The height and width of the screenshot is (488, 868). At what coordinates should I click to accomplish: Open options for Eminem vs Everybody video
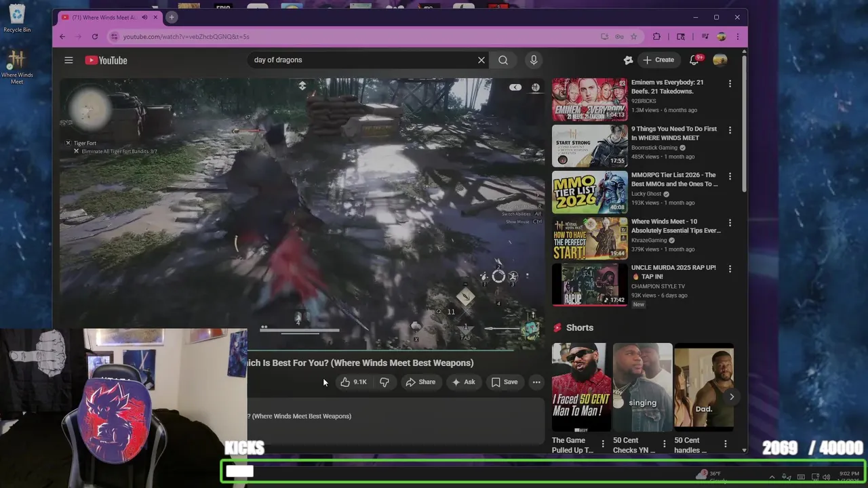730,84
